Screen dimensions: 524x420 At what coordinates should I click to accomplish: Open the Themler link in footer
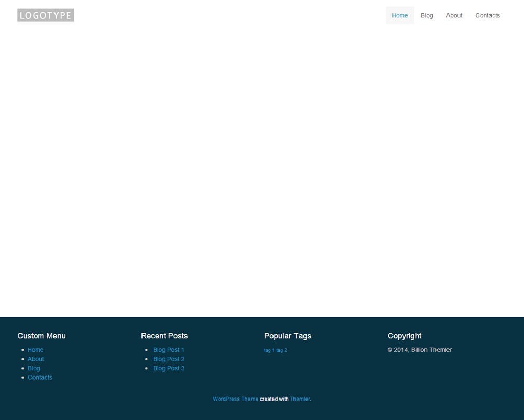300,399
